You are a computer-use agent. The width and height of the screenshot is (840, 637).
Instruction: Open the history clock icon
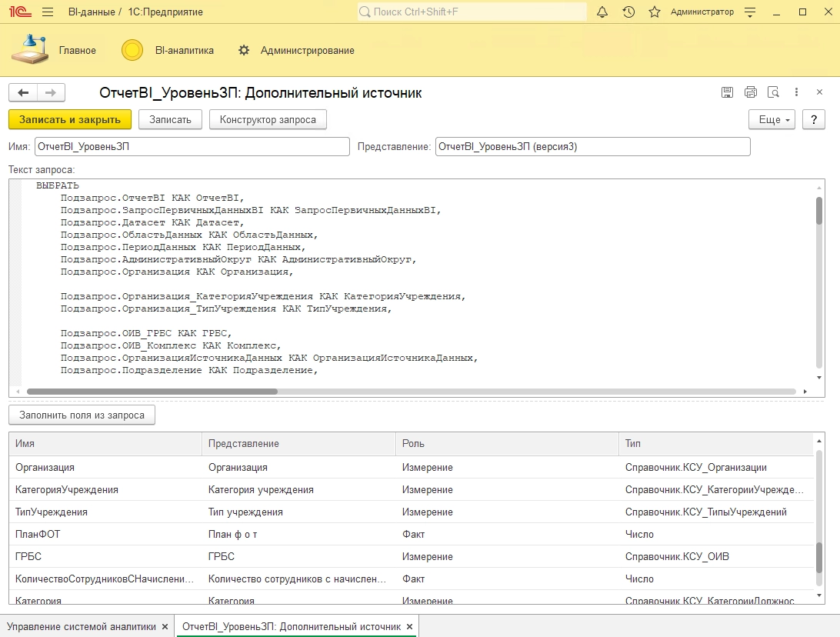pyautogui.click(x=628, y=12)
